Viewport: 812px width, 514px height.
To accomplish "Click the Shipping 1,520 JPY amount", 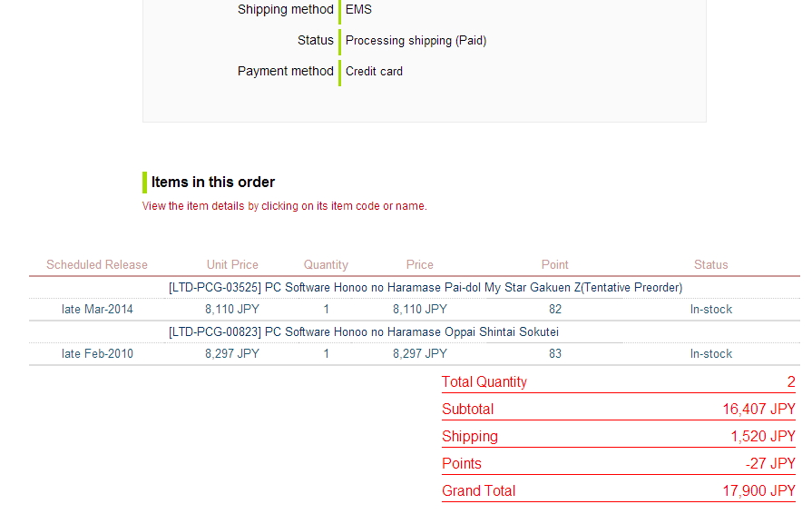I will [763, 436].
